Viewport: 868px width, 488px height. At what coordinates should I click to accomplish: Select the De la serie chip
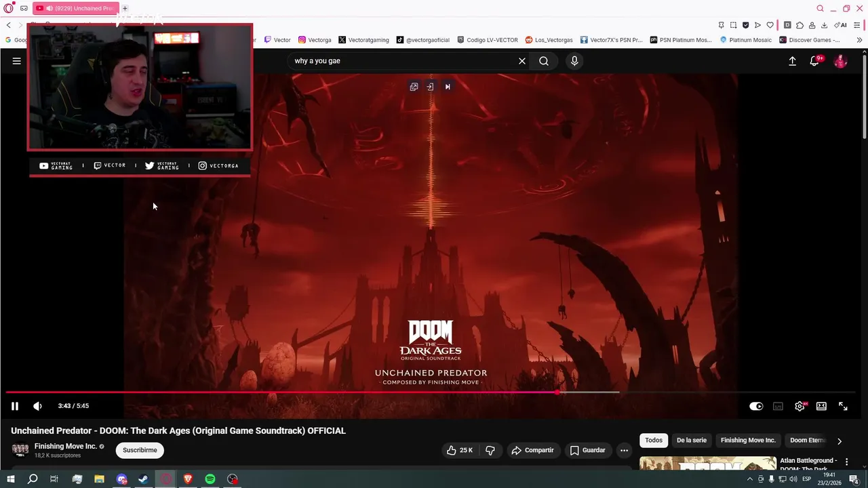[x=691, y=440]
